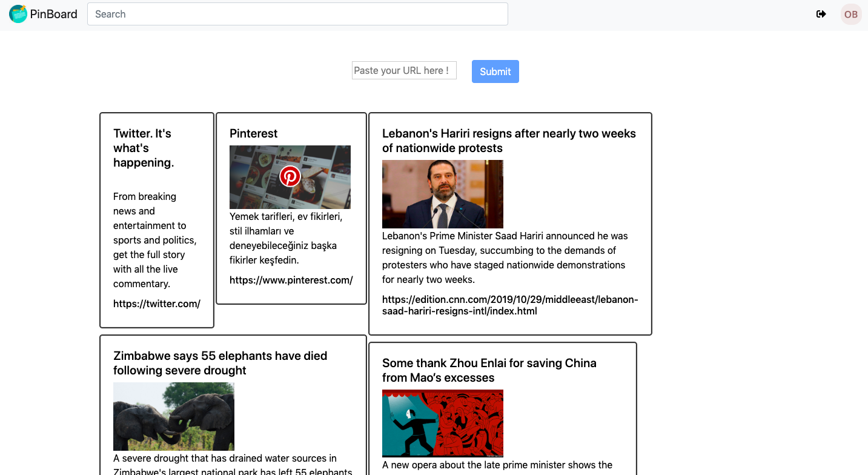The width and height of the screenshot is (868, 475).
Task: Click the elephants photo thumbnail
Action: (x=174, y=416)
